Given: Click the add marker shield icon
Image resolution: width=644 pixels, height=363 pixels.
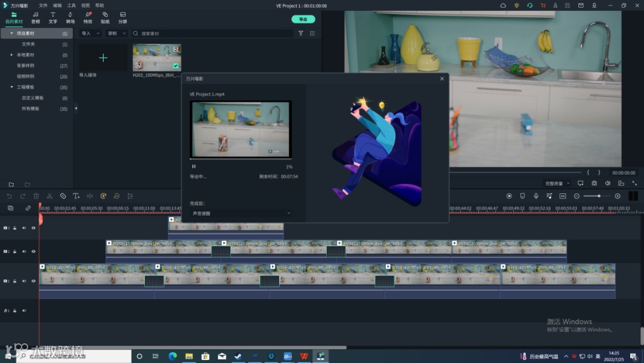Looking at the screenshot, I should point(522,196).
